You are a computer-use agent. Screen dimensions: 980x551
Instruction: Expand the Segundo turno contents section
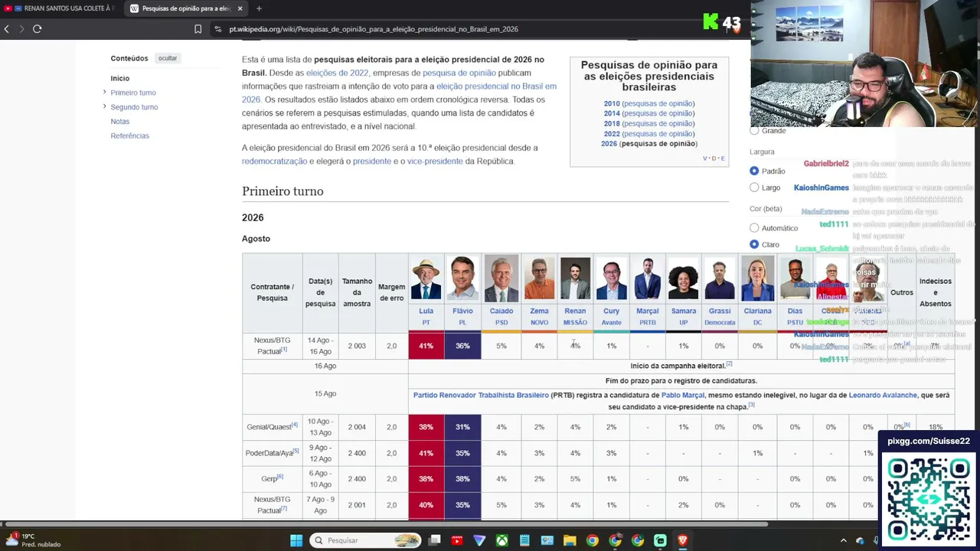(x=104, y=106)
